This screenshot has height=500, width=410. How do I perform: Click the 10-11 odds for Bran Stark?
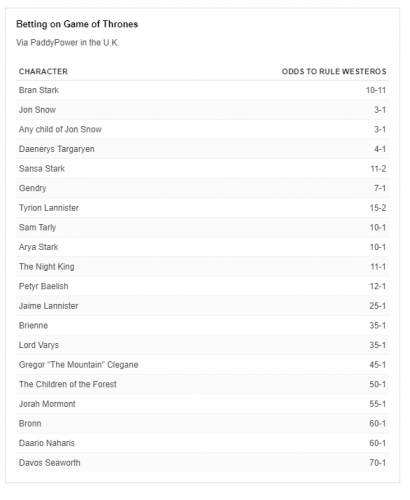click(x=376, y=90)
